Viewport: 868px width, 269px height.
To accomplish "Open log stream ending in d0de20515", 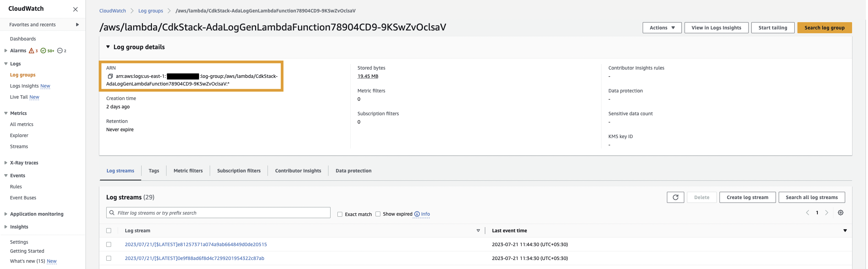I will [196, 244].
